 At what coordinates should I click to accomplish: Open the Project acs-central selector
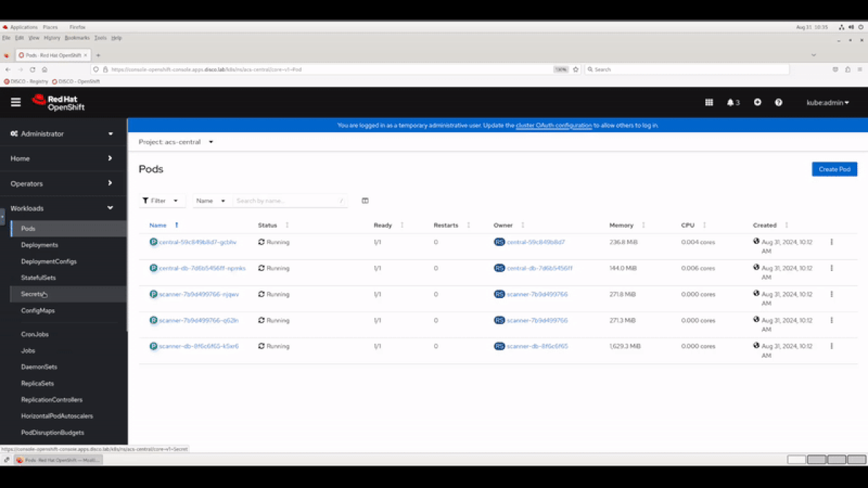pyautogui.click(x=176, y=142)
